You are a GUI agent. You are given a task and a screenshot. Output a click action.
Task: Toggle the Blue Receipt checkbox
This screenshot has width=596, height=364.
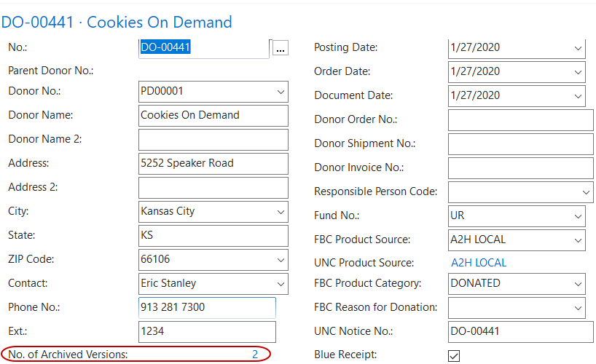(x=454, y=355)
